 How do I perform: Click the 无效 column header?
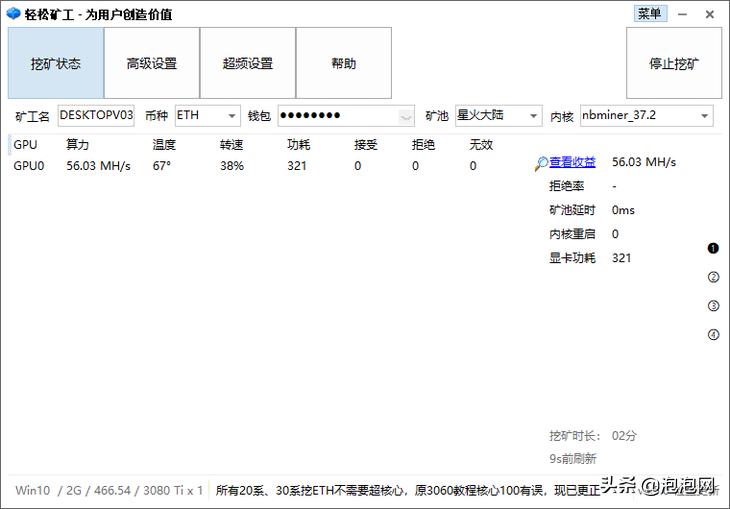click(x=481, y=145)
